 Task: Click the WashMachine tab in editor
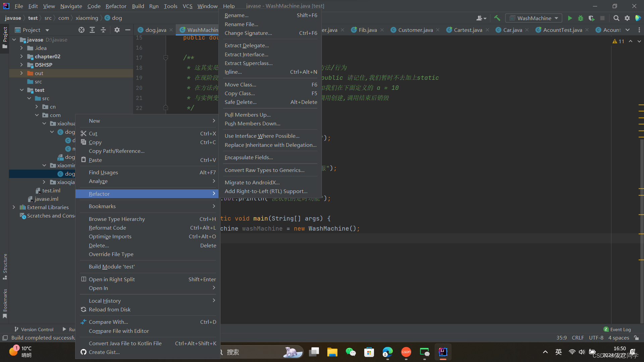point(201,29)
